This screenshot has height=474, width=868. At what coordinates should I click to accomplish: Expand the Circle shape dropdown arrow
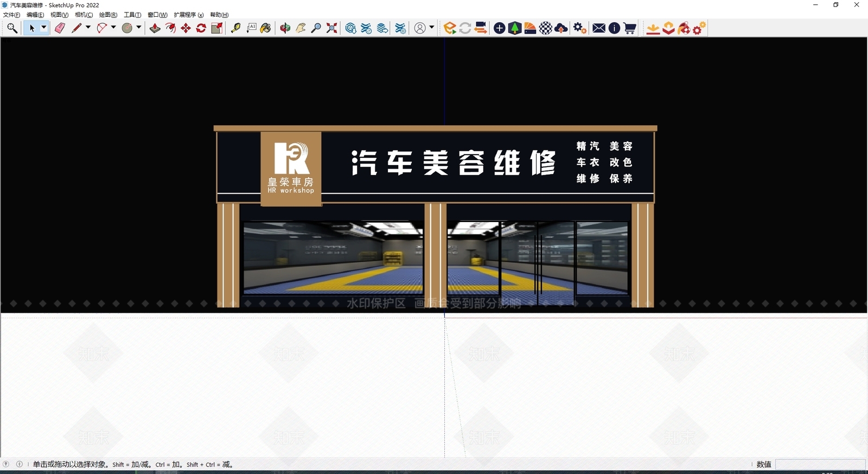(139, 28)
